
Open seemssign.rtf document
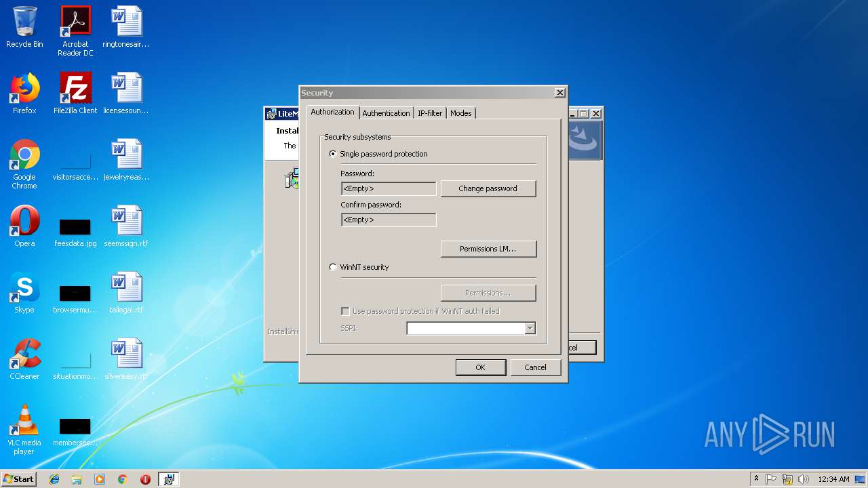point(126,226)
